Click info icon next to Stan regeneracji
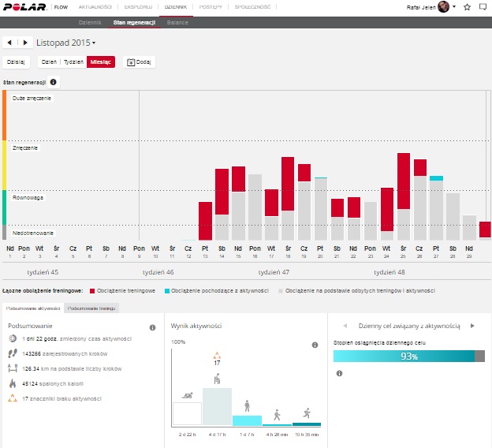The height and width of the screenshot is (448, 492). point(54,82)
